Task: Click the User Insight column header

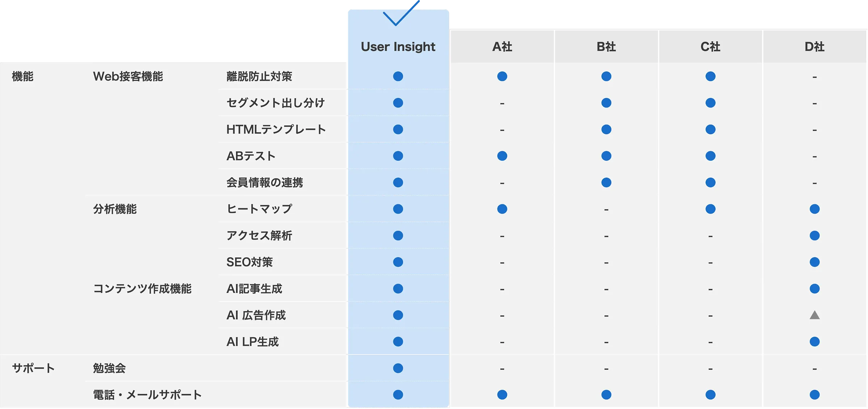Action: [398, 47]
